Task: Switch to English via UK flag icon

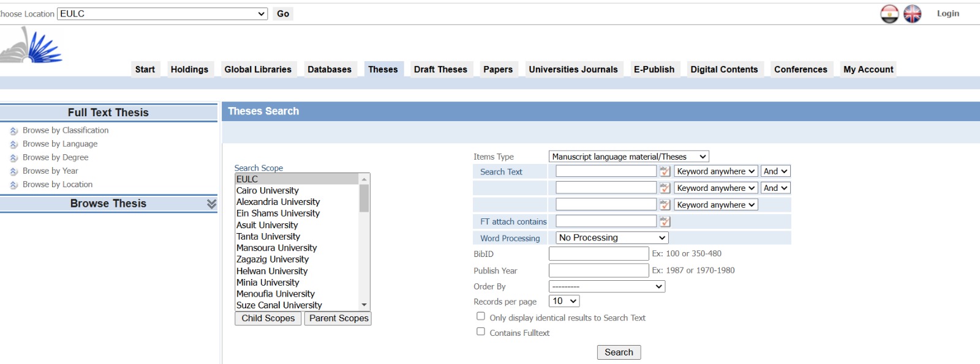Action: click(x=912, y=13)
